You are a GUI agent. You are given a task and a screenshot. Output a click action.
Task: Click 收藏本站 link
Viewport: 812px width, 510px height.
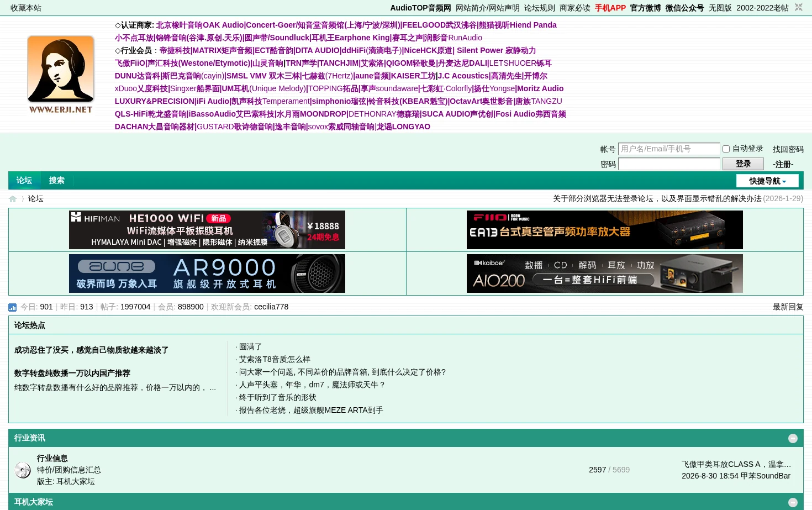[26, 8]
